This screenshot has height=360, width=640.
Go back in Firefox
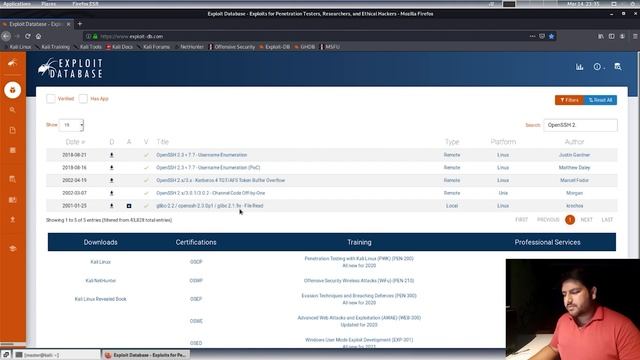(6, 36)
